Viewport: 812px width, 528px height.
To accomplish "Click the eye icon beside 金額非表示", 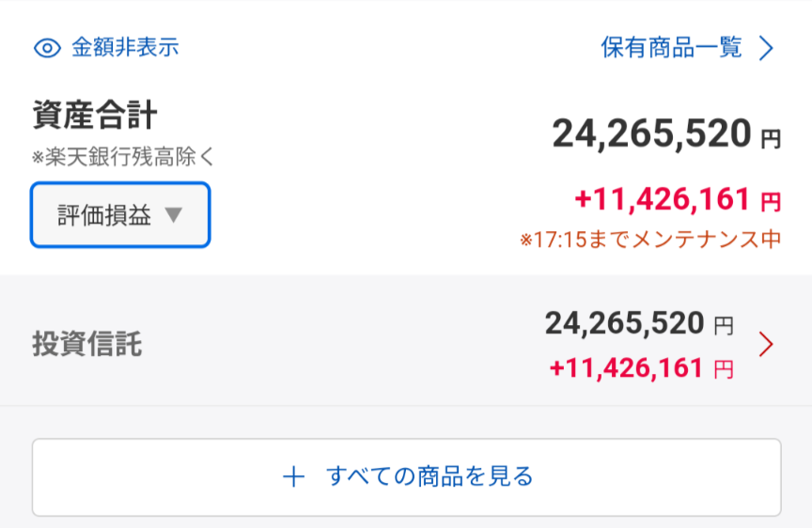I will click(46, 47).
